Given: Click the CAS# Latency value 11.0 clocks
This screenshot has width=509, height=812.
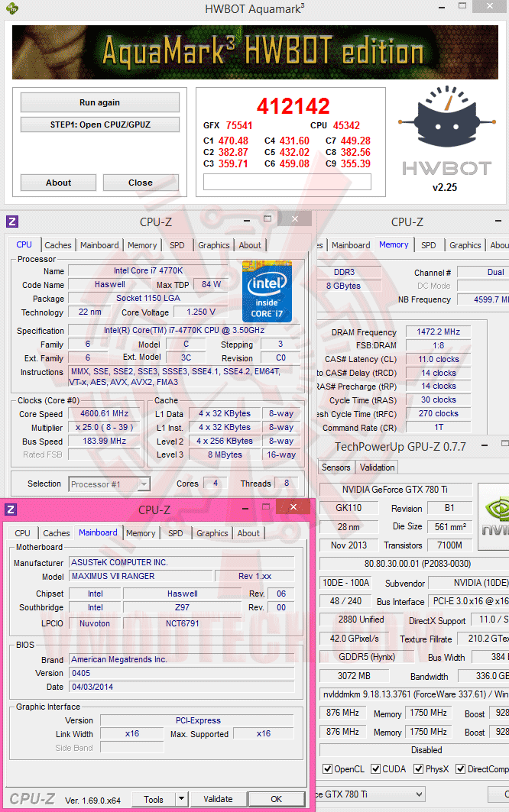Looking at the screenshot, I should click(x=439, y=359).
